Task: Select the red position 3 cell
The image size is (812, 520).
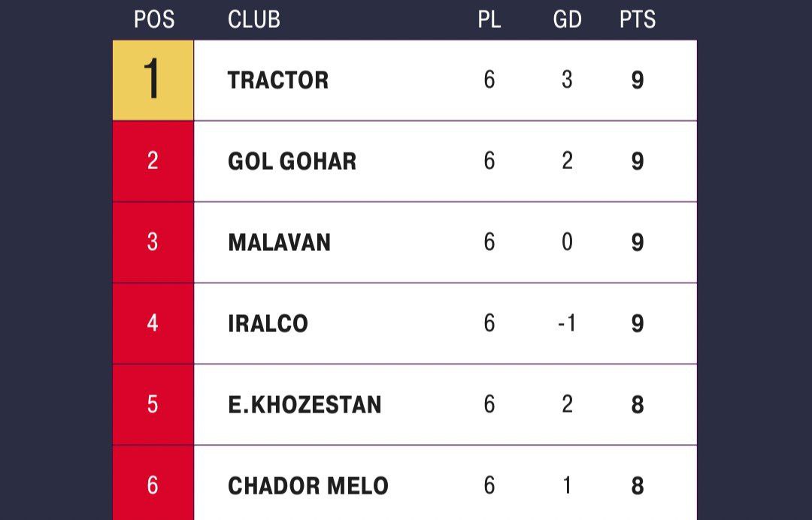Action: pyautogui.click(x=153, y=243)
